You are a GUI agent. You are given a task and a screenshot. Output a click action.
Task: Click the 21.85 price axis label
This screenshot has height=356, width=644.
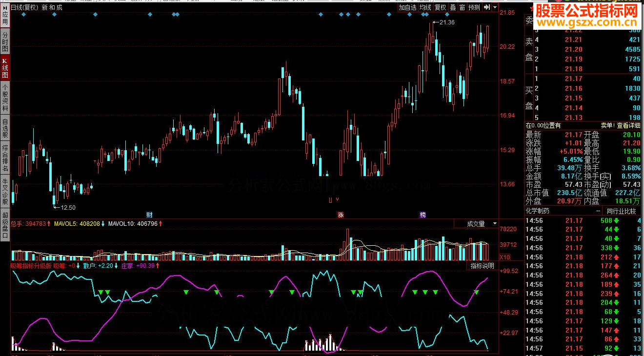(508, 12)
